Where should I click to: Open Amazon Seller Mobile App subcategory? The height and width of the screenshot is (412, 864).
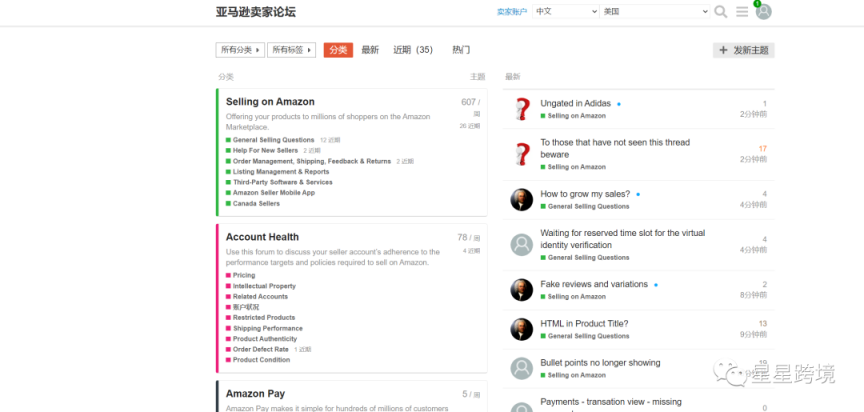click(274, 193)
